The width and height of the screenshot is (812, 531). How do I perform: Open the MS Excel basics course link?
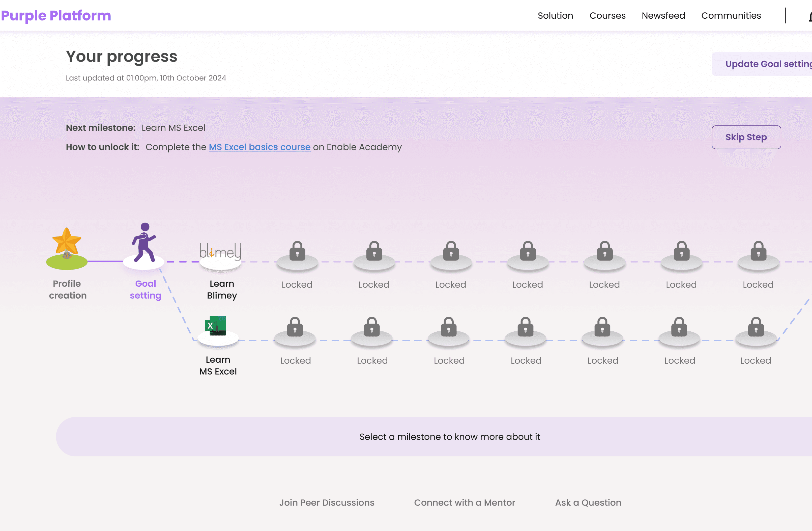coord(259,147)
